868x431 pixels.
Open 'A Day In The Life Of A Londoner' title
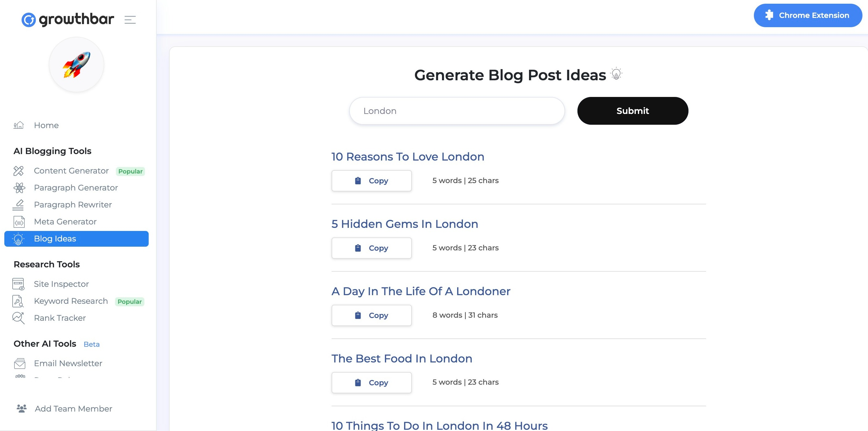[x=420, y=291]
